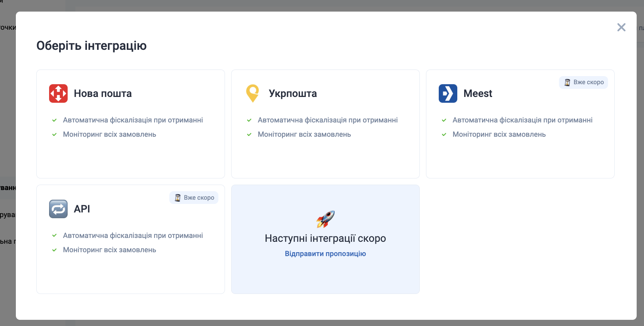Screen dimensions: 644x326
Task: Close the integration dialog with X
Action: (621, 27)
